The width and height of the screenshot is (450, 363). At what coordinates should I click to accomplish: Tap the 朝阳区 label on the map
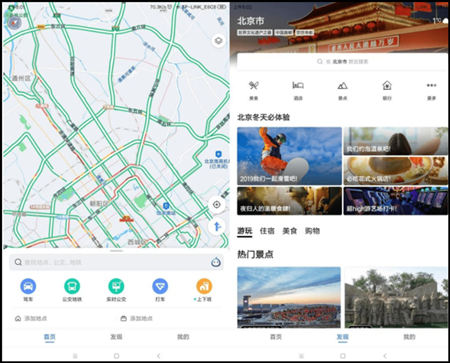[x=99, y=203]
